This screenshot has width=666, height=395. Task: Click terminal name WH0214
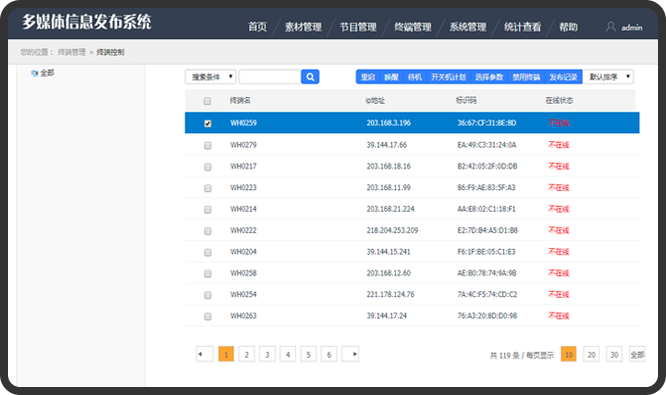tap(243, 209)
